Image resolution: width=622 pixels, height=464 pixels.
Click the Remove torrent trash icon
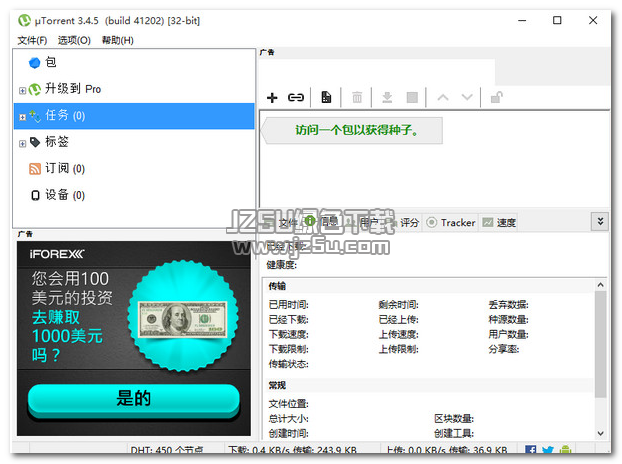click(357, 98)
